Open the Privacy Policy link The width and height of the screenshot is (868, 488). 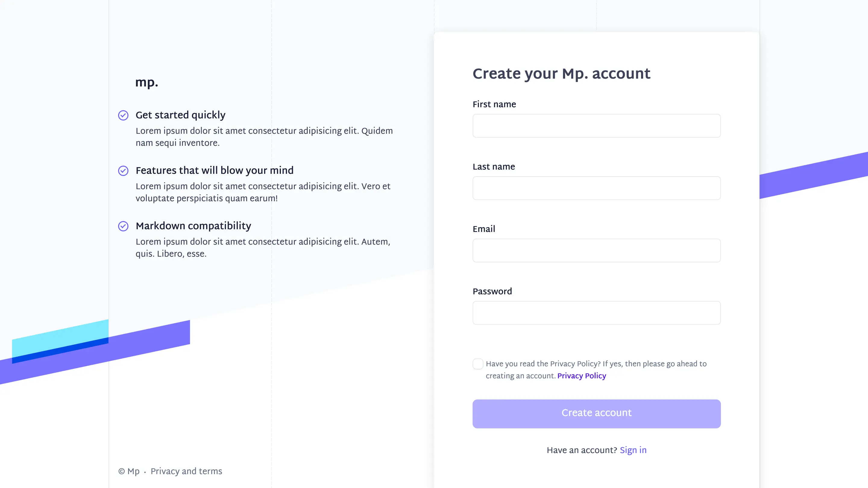point(582,376)
